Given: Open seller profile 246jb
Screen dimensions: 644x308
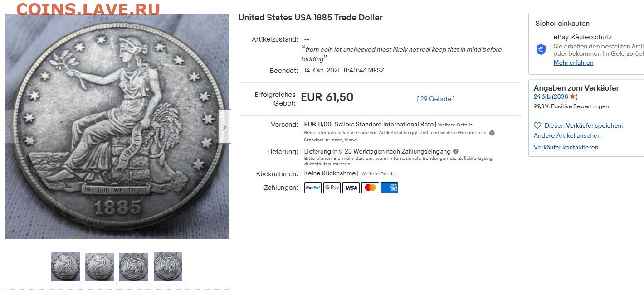Looking at the screenshot, I should [542, 96].
